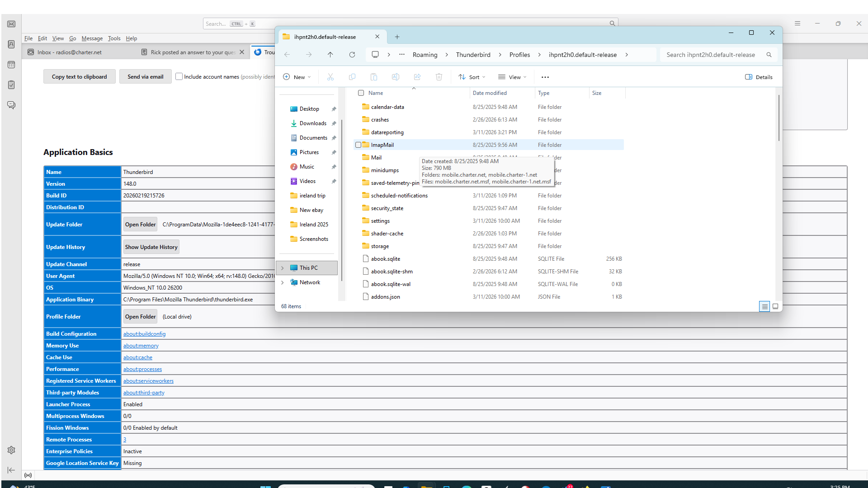The height and width of the screenshot is (488, 868).
Task: Open the Tools menu
Action: [x=114, y=38]
